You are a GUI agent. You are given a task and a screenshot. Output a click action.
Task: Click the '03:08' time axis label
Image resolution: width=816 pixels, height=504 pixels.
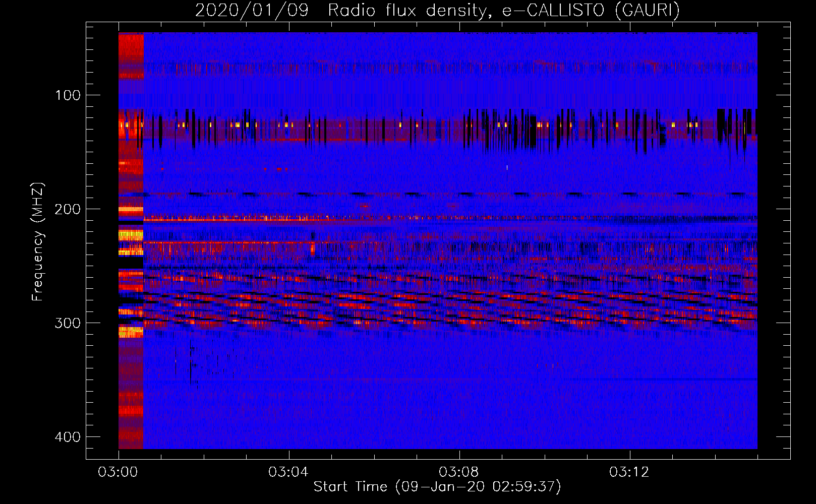pos(459,472)
